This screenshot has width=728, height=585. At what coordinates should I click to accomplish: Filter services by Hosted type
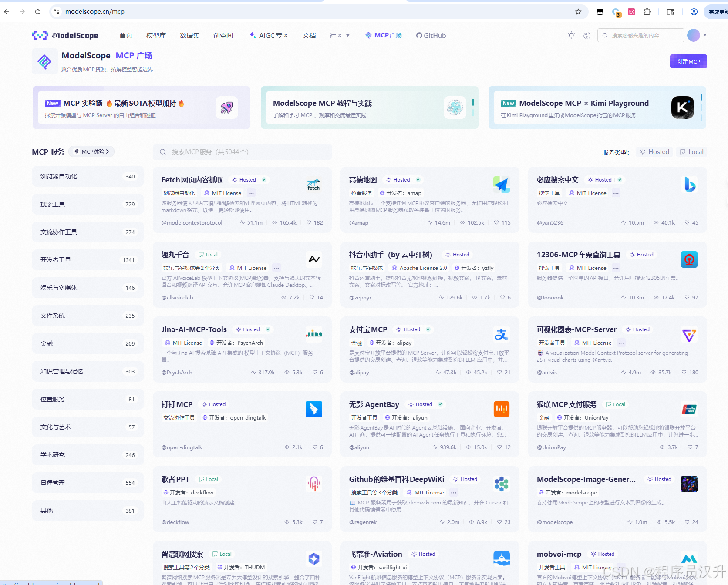tap(654, 152)
